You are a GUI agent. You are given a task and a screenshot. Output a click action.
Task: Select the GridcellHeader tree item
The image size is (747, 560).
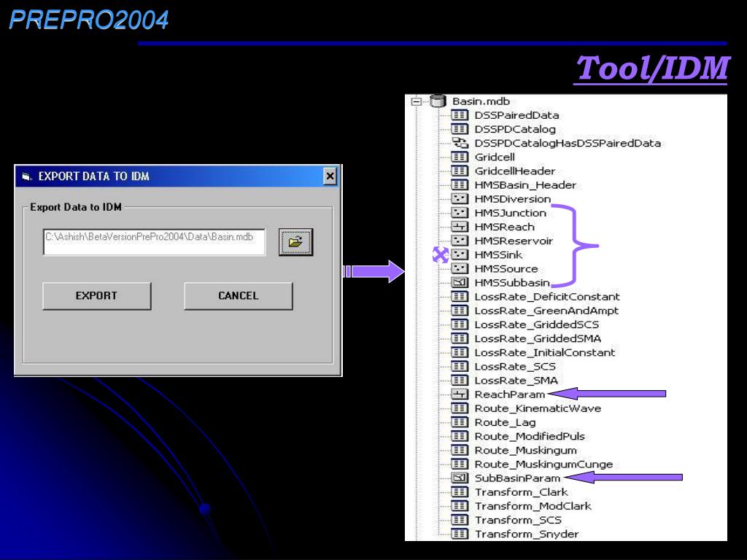[x=514, y=171]
